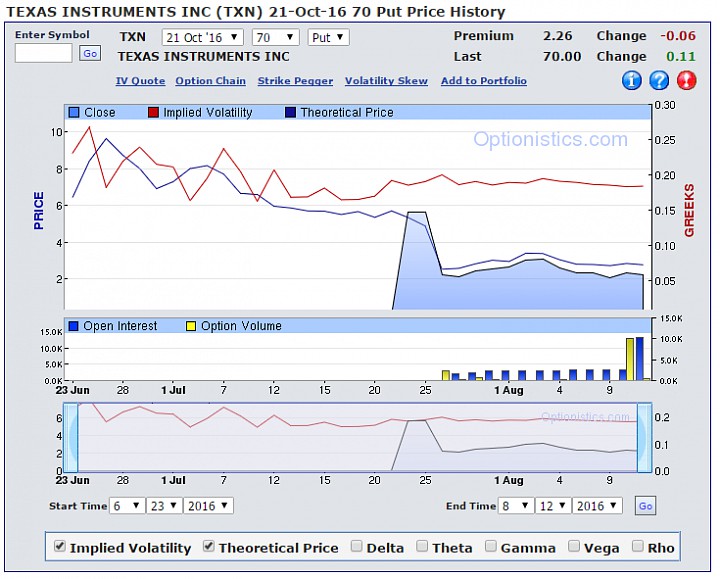The image size is (720, 579).
Task: Click the left range slider handle on overview chart
Action: [70, 438]
